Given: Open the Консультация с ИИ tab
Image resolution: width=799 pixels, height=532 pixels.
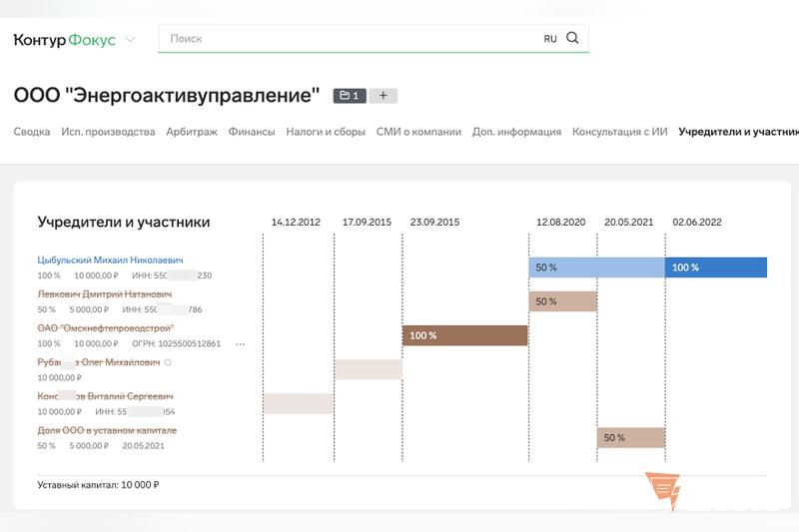Looking at the screenshot, I should [619, 132].
